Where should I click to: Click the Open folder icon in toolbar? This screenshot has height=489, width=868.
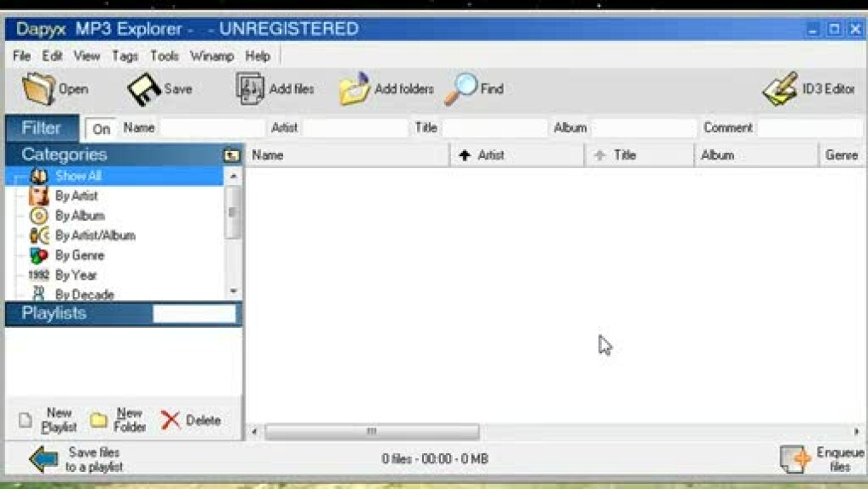pos(39,89)
